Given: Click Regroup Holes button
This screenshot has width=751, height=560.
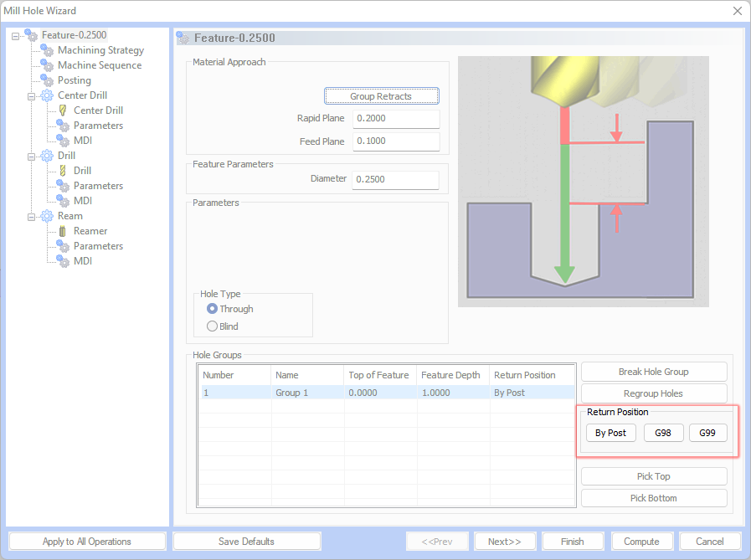Looking at the screenshot, I should pos(654,393).
